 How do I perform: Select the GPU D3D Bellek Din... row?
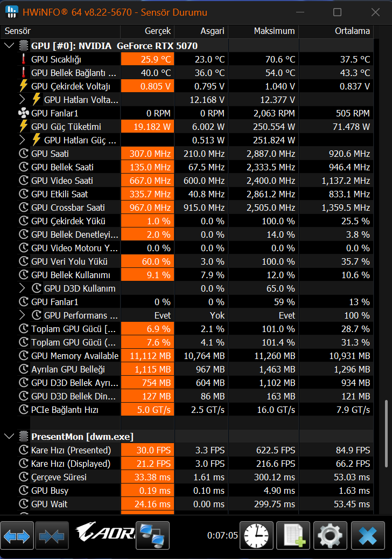click(195, 396)
